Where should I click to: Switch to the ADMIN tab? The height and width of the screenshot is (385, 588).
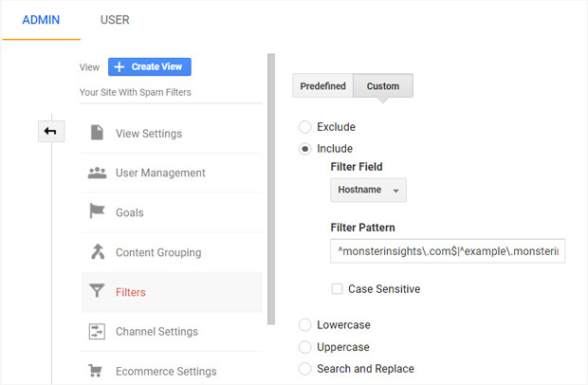(41, 20)
